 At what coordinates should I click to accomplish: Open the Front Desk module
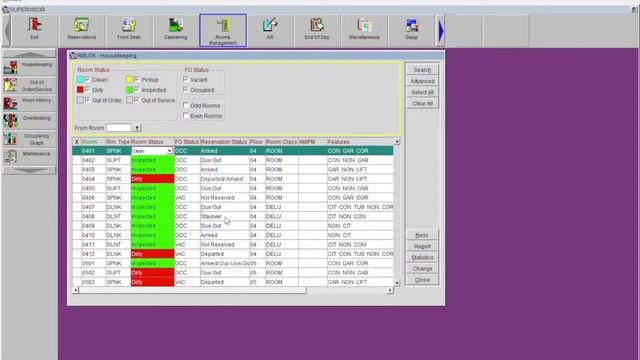tap(129, 30)
